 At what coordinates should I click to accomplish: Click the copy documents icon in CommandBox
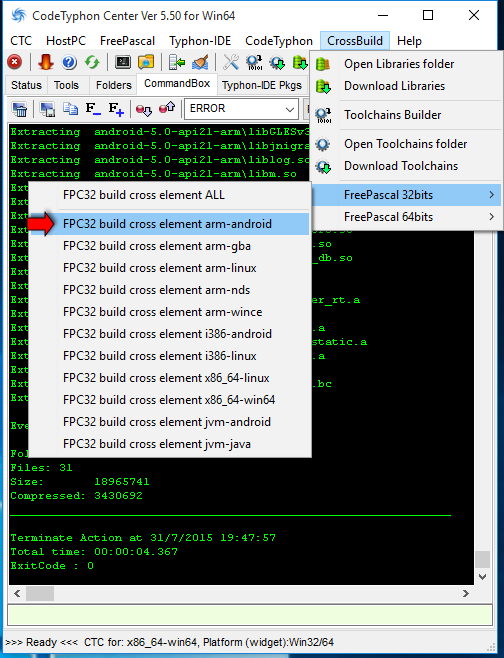pos(70,109)
